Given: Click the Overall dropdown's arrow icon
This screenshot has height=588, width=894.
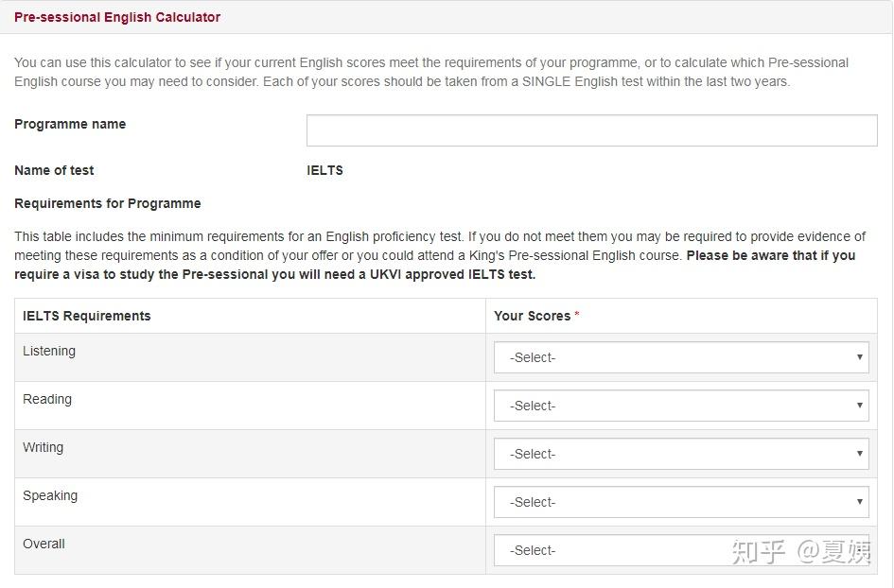Looking at the screenshot, I should [859, 550].
